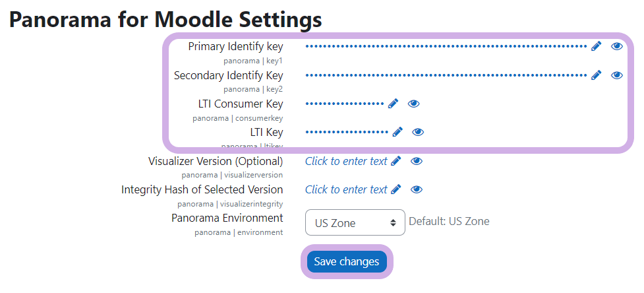Click Visualizer Version 'Click to enter text'
The height and width of the screenshot is (293, 644).
point(346,161)
